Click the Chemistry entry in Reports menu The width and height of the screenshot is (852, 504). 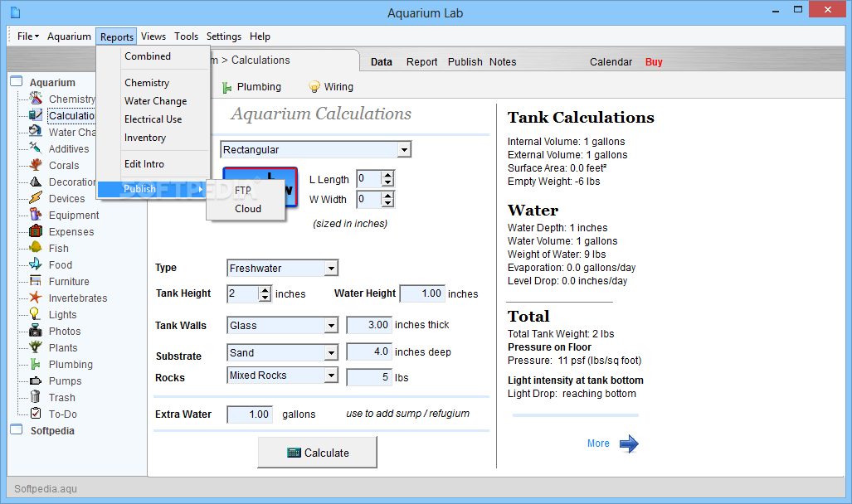pos(147,83)
